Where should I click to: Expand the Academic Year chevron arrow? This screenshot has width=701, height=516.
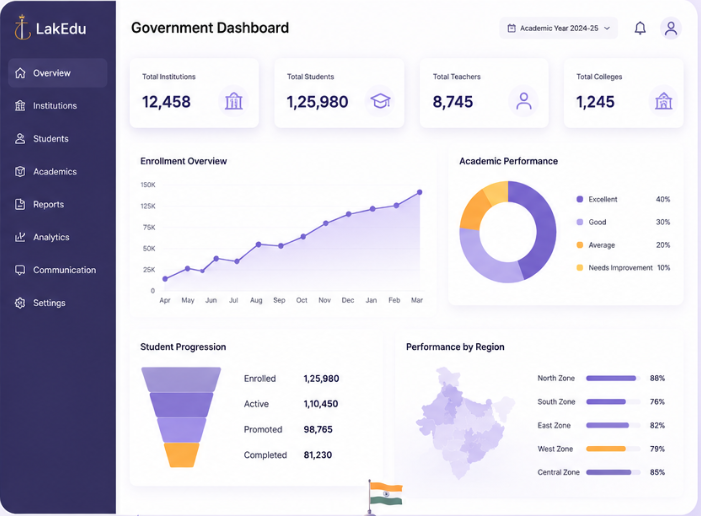[607, 28]
